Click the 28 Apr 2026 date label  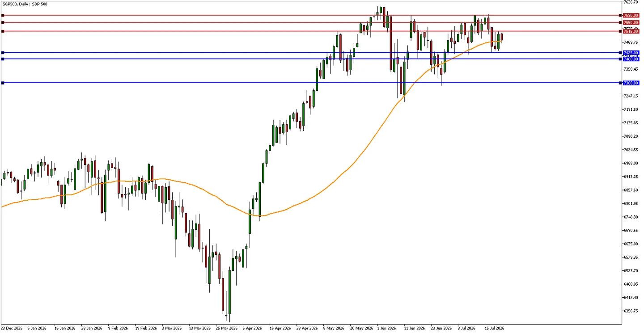[306, 328]
